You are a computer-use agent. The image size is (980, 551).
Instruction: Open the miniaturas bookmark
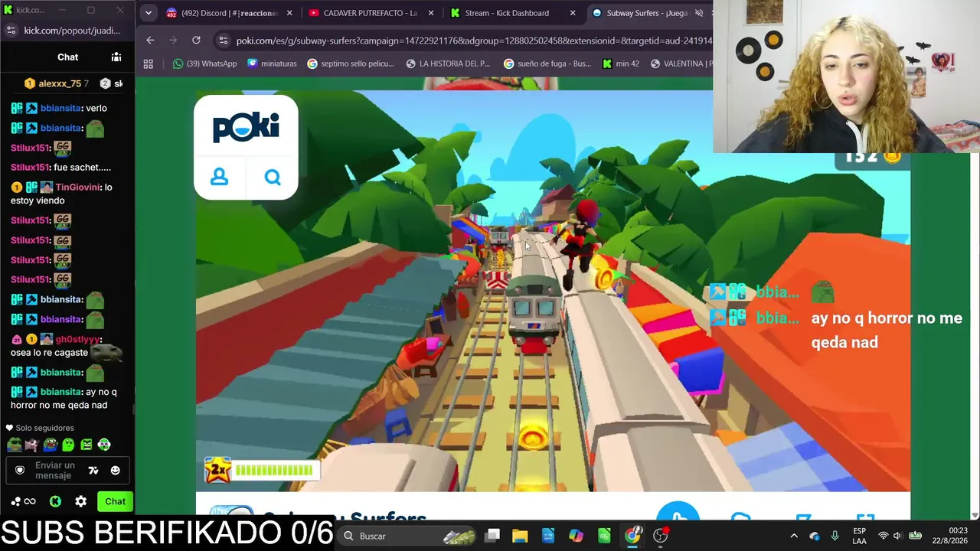tap(272, 64)
